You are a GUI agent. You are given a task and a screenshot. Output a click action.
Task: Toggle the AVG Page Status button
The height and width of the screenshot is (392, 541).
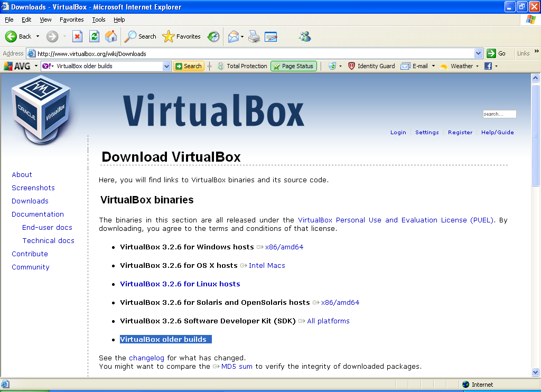coord(294,66)
